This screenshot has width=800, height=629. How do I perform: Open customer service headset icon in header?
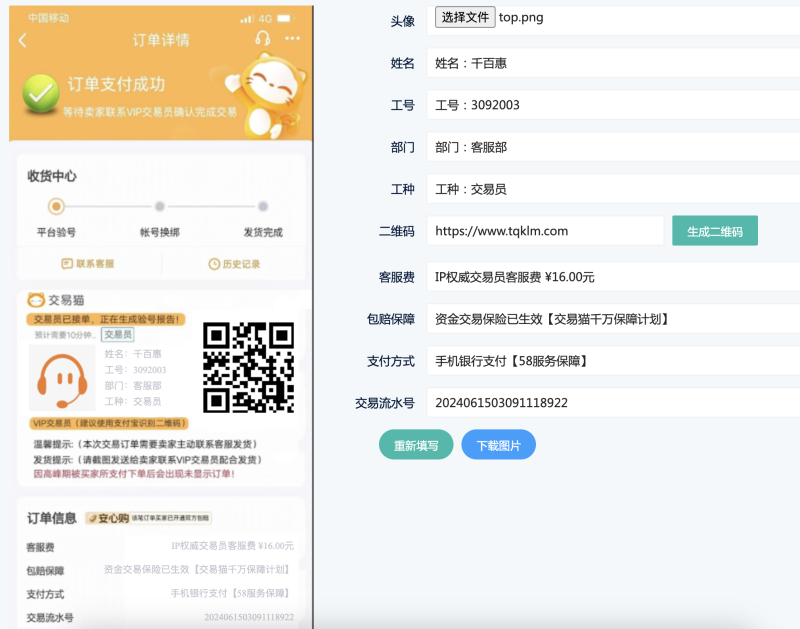[263, 38]
